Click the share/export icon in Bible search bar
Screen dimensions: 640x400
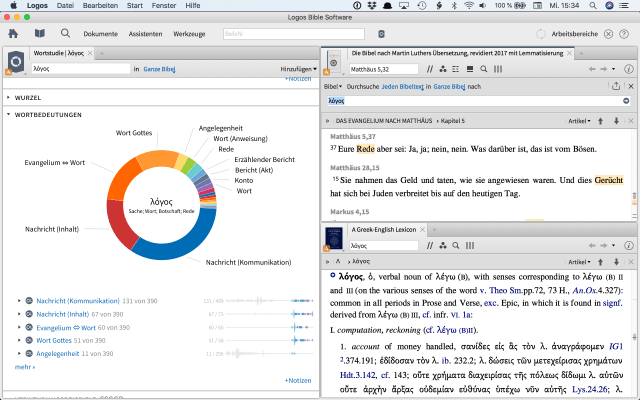click(x=616, y=87)
